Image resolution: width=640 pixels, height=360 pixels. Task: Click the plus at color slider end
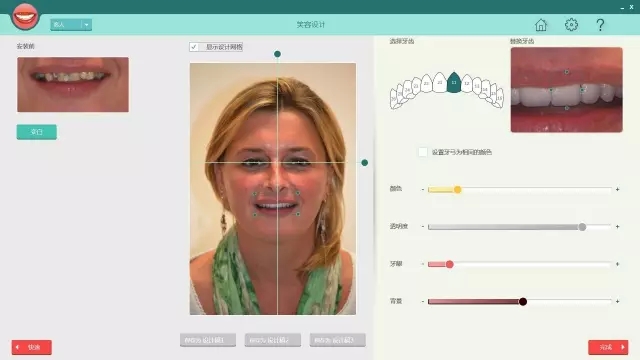click(x=618, y=189)
